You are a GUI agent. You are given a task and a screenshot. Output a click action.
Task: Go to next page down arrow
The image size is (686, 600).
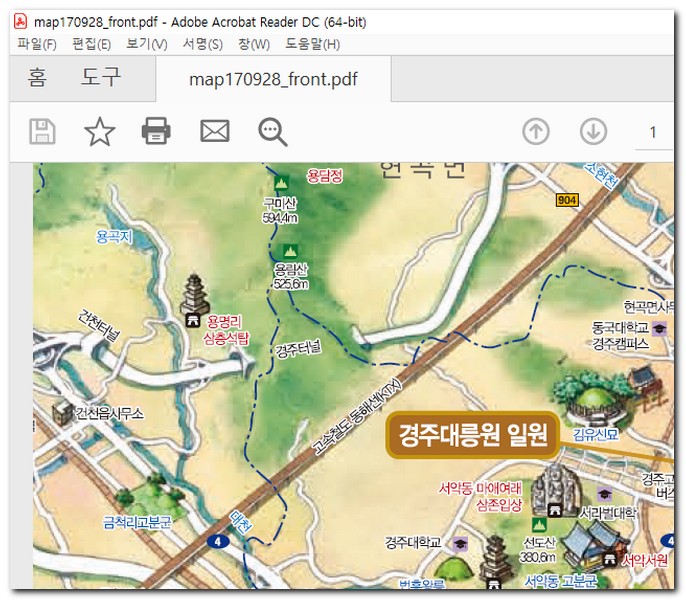[x=594, y=131]
